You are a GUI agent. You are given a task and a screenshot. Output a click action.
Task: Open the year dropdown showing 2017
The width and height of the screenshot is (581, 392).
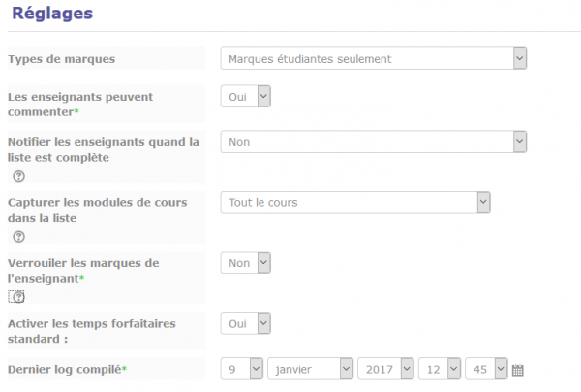tap(386, 369)
